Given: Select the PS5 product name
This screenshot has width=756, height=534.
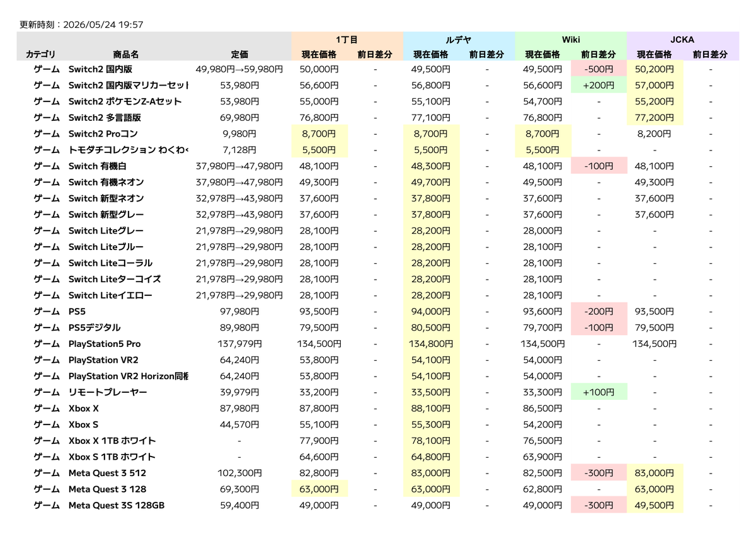Looking at the screenshot, I should [77, 312].
